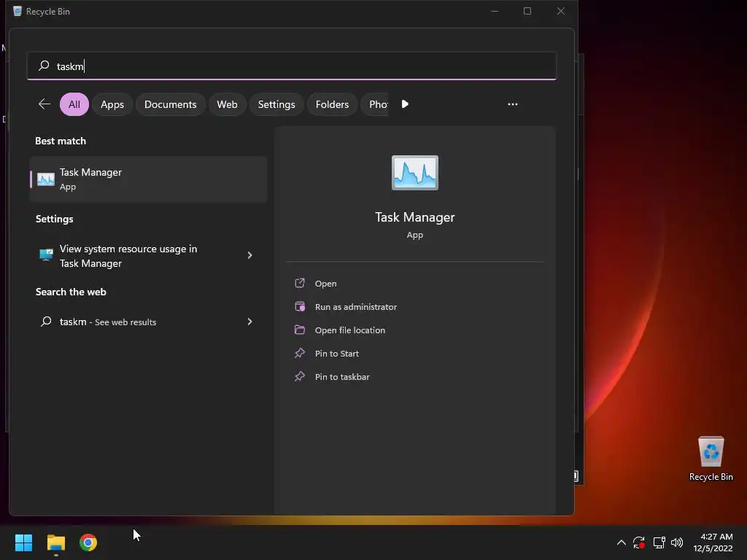Close the Recycle Bin window

(x=561, y=11)
